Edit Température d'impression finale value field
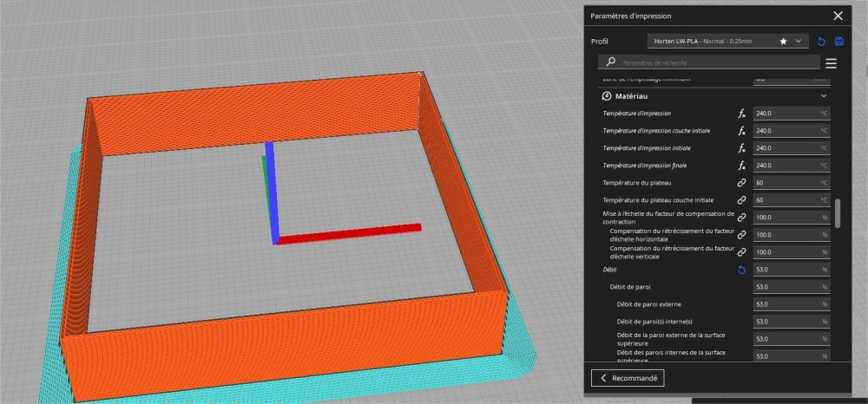 pyautogui.click(x=792, y=166)
